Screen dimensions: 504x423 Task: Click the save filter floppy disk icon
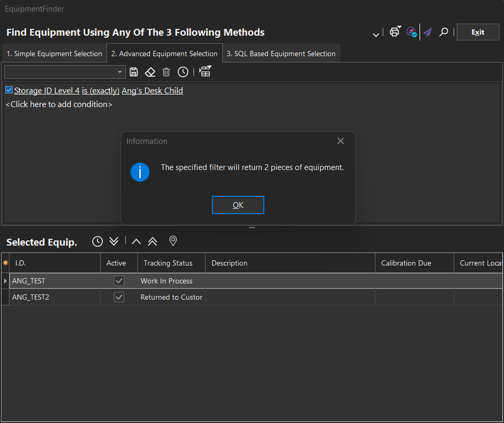click(x=134, y=72)
